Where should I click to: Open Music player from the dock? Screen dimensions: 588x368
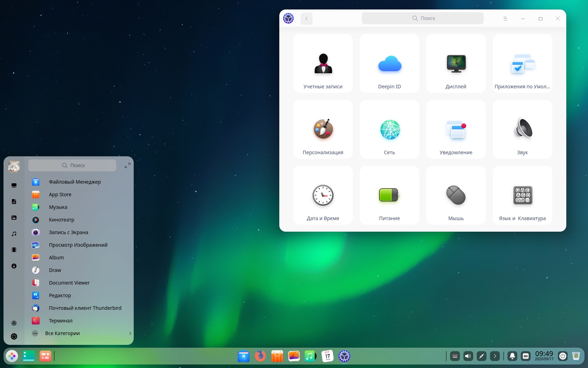[311, 356]
